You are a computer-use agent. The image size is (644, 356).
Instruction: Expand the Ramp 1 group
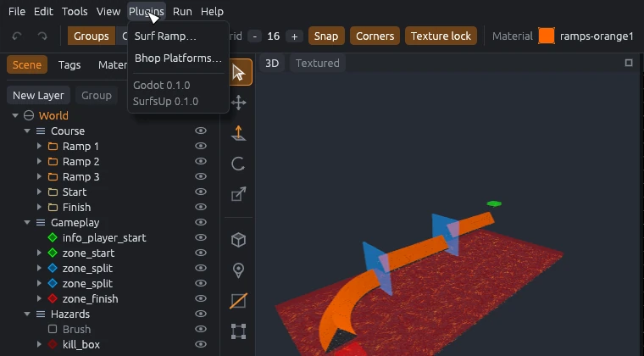[x=39, y=146]
